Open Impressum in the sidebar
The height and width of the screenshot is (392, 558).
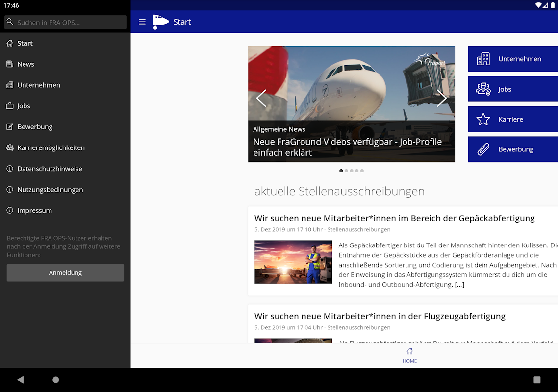(x=65, y=210)
